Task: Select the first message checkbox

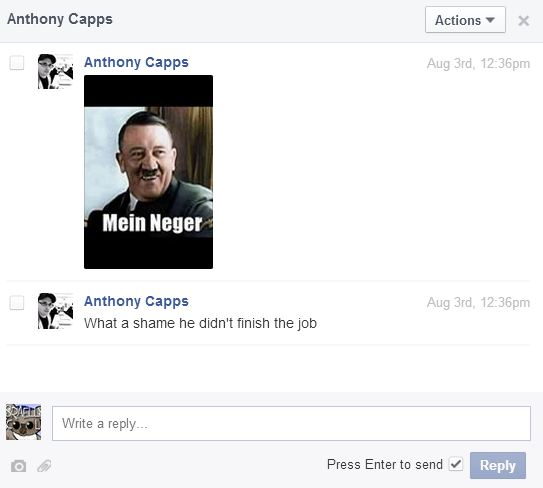Action: coord(17,63)
